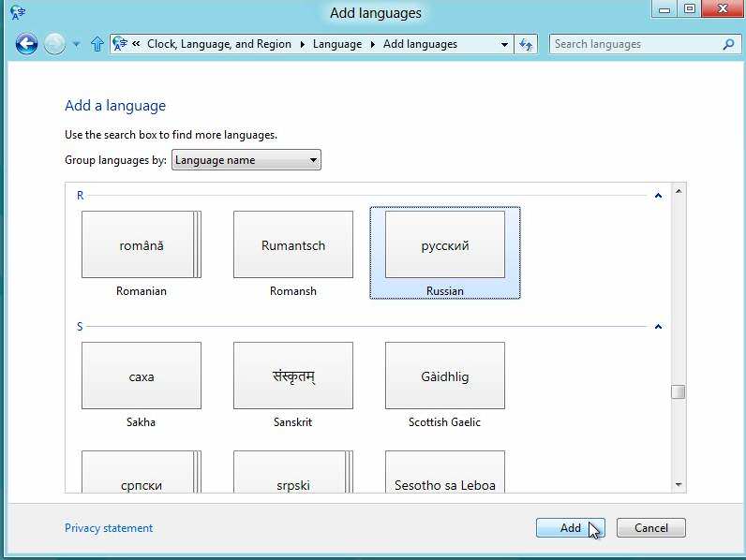This screenshot has height=560, width=746.
Task: Choose the Sakha language tile
Action: click(x=142, y=376)
